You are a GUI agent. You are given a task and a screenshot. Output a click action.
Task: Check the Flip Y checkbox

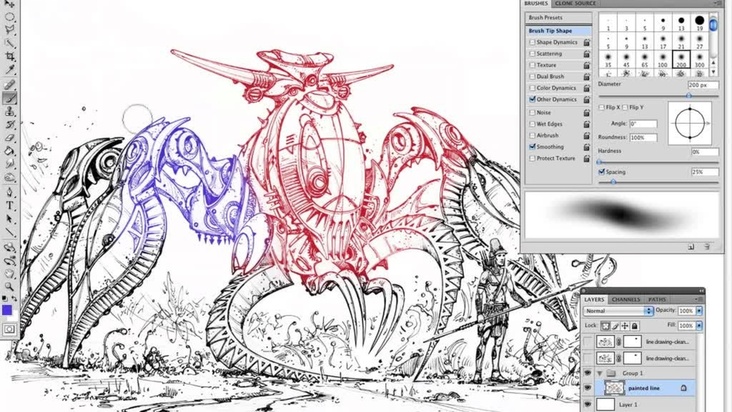coord(625,107)
